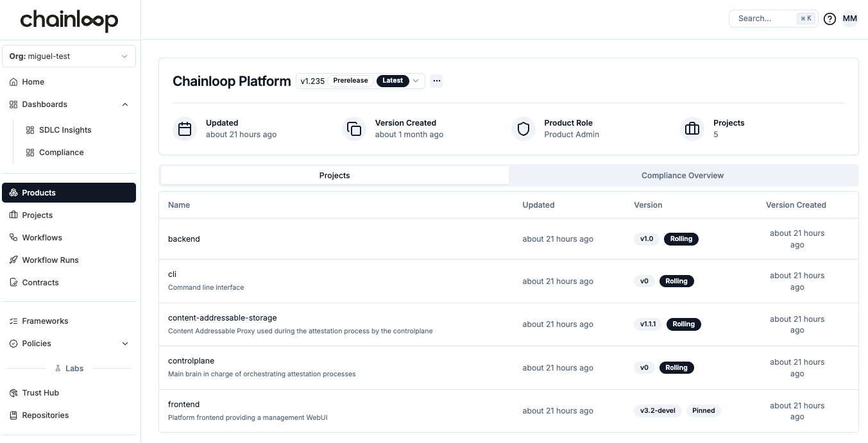
Task: Go to Trust Hub
Action: (39, 392)
